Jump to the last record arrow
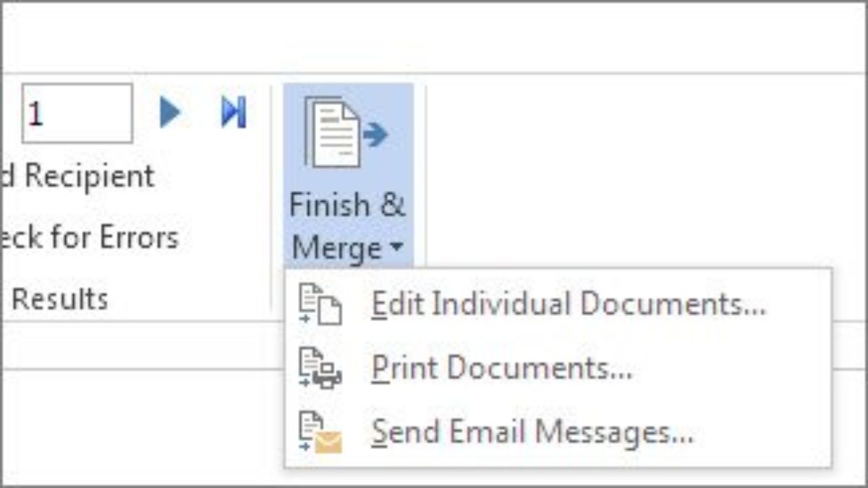The image size is (868, 488). tap(234, 113)
